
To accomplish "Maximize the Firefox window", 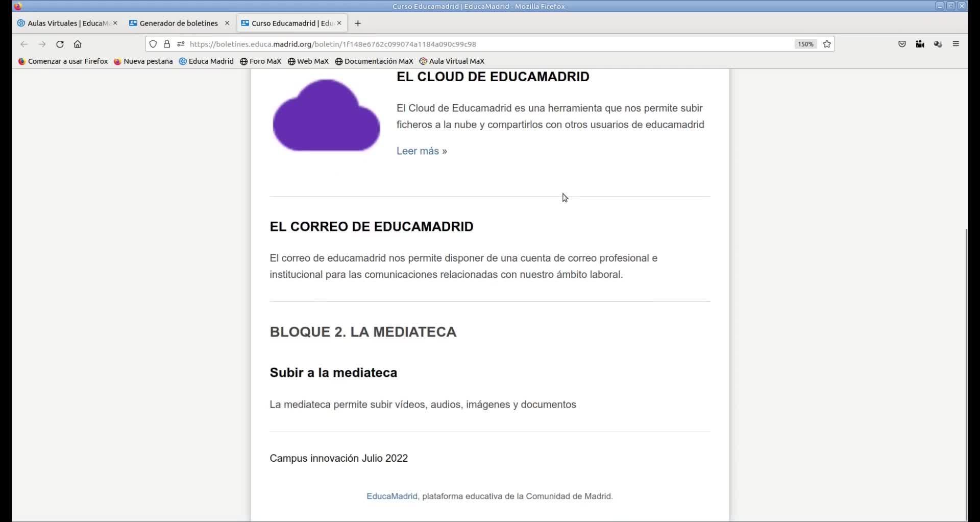I will click(x=951, y=6).
